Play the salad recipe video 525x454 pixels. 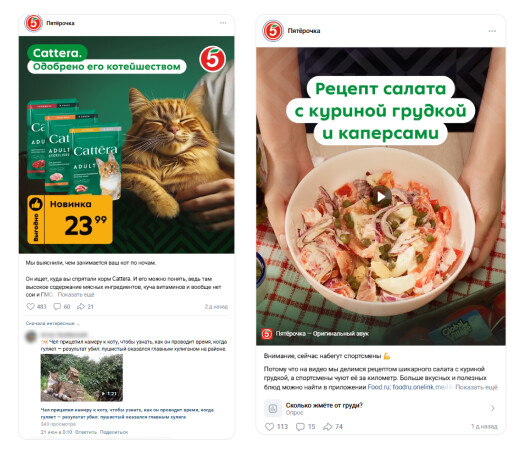(381, 197)
